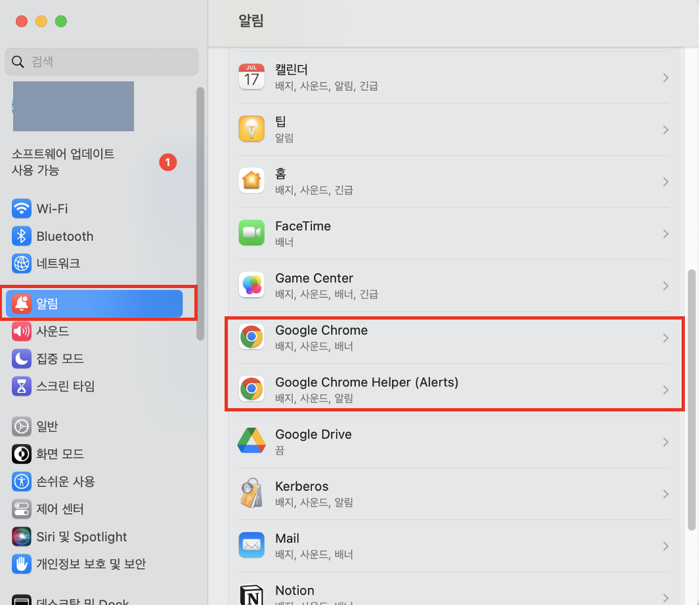Click the 제어 센터 icon
The height and width of the screenshot is (605, 700).
22,509
